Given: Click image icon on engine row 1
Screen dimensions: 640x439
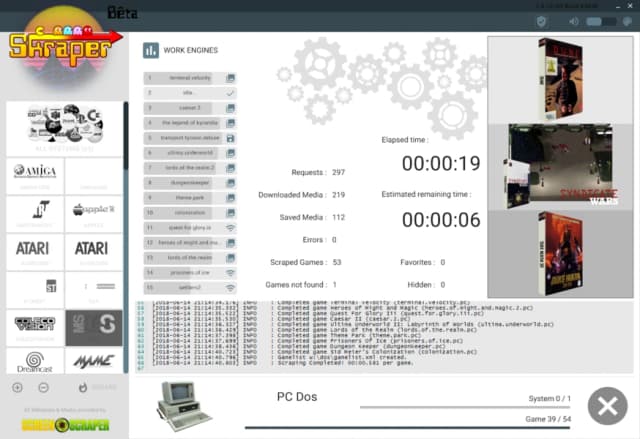Looking at the screenshot, I should [x=230, y=78].
